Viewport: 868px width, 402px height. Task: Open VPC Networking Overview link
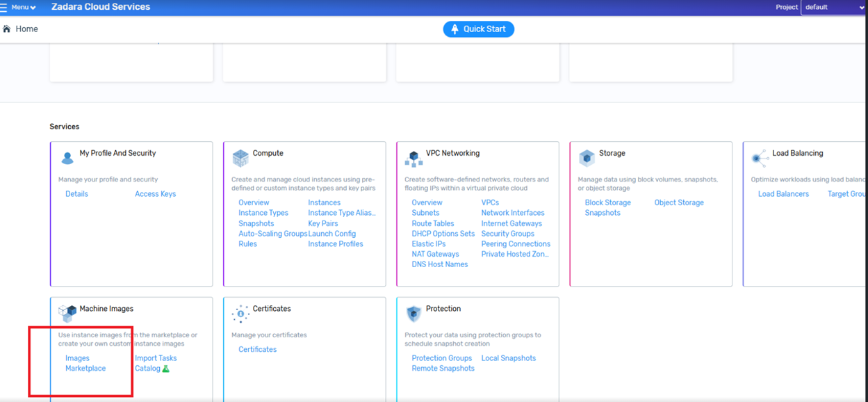(x=427, y=203)
